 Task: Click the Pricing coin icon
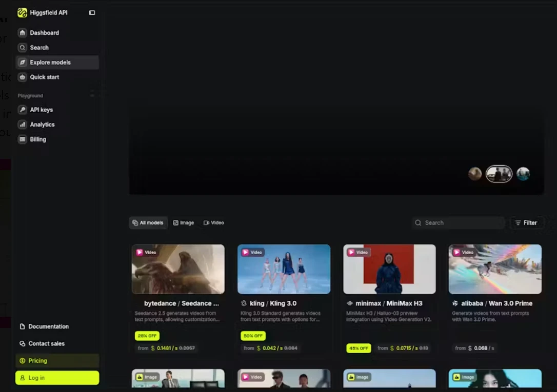tap(23, 360)
